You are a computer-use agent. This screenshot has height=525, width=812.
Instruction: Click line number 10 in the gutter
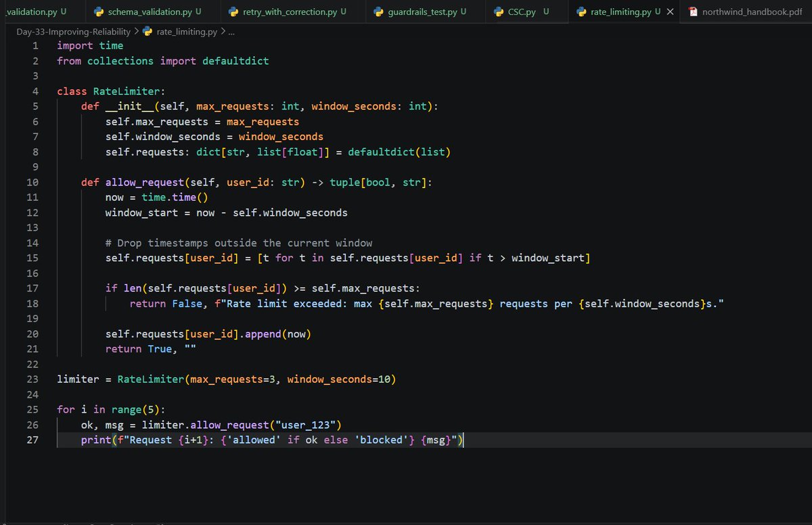pos(32,182)
